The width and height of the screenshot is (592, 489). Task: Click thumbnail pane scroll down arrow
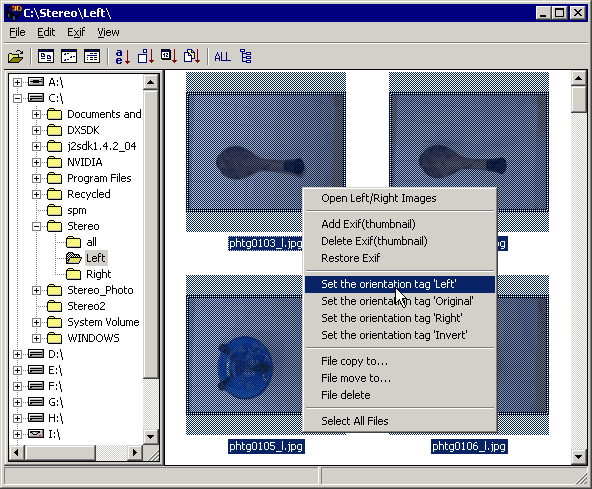[578, 457]
